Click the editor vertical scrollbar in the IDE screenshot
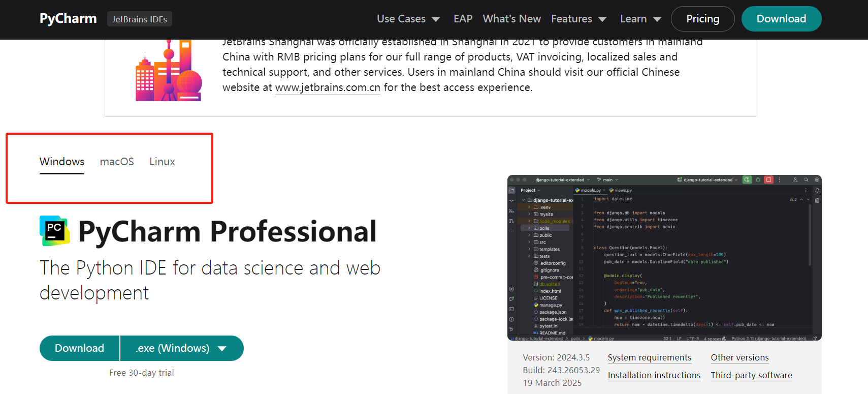This screenshot has height=394, width=868. click(810, 235)
